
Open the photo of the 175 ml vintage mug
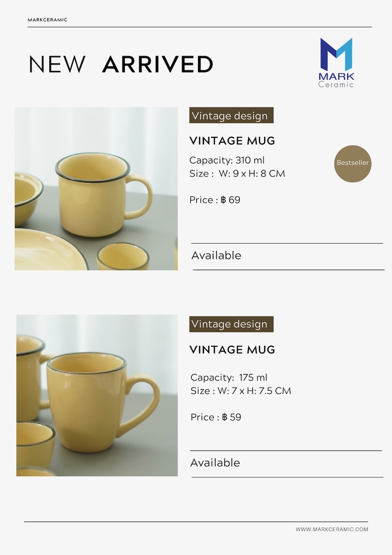click(97, 395)
